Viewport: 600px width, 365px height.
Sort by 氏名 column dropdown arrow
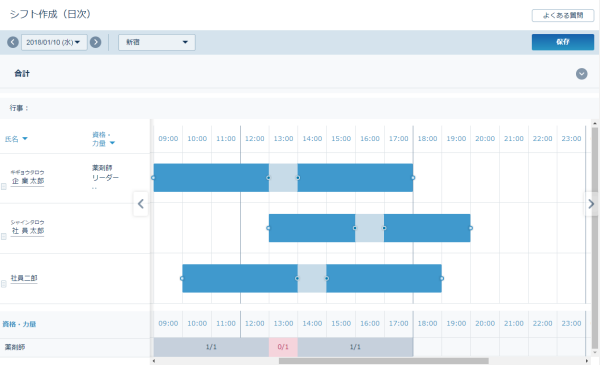pyautogui.click(x=25, y=139)
